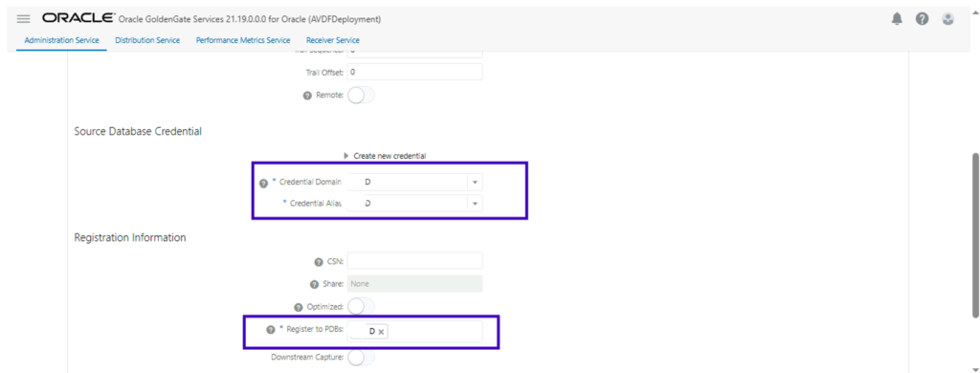The image size is (980, 373).
Task: Click into the CSN input field
Action: [x=415, y=261]
